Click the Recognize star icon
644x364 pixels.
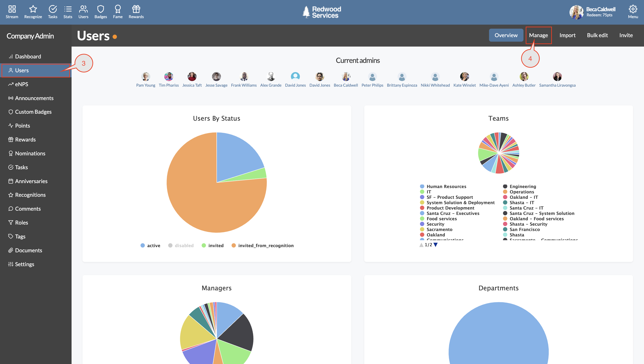pyautogui.click(x=33, y=12)
